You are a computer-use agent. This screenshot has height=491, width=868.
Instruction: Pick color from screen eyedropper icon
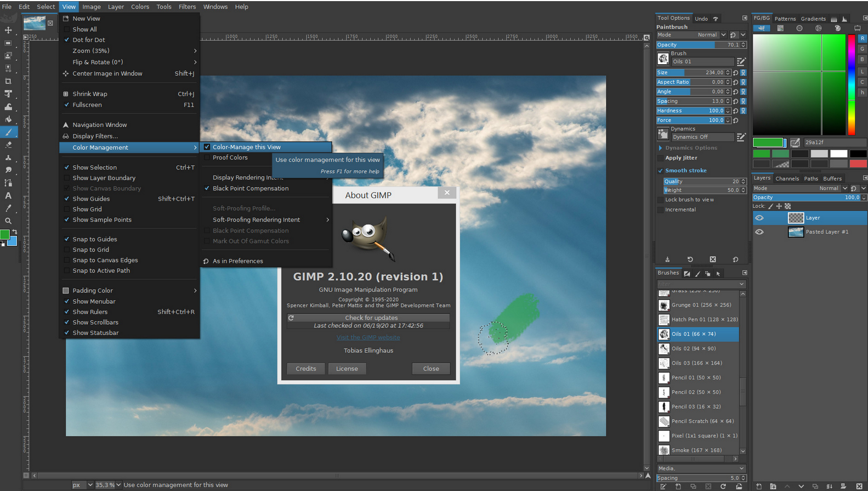coord(795,143)
